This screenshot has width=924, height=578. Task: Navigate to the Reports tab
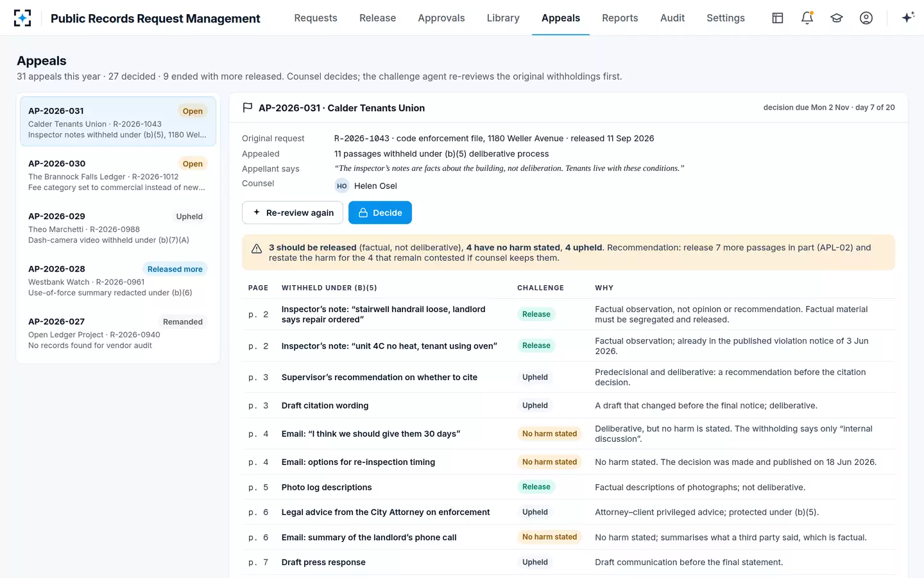coord(620,18)
